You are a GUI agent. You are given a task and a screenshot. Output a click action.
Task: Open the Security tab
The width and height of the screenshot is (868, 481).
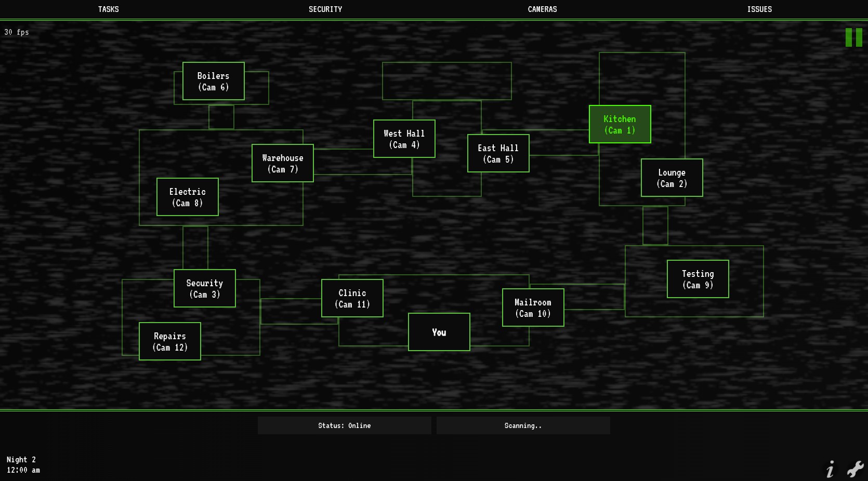point(325,9)
